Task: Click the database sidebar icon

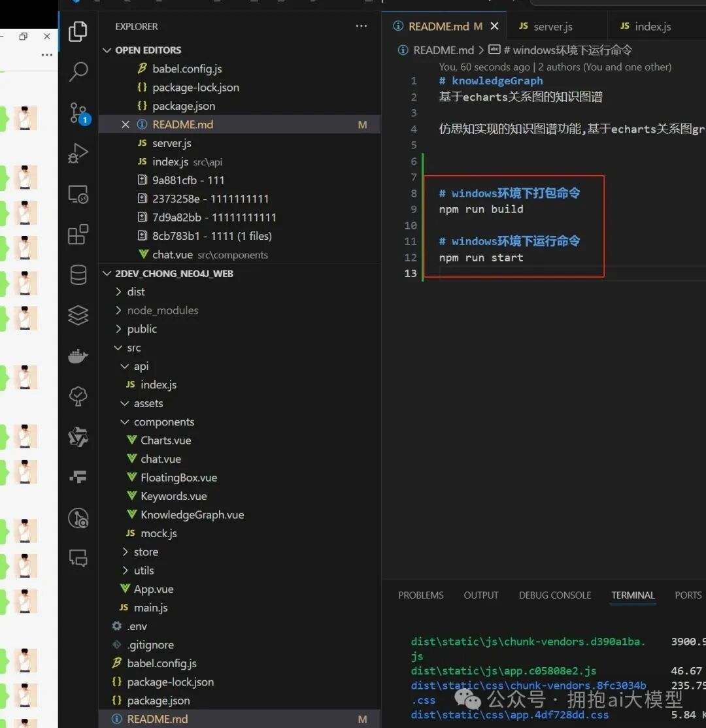Action: coord(78,274)
